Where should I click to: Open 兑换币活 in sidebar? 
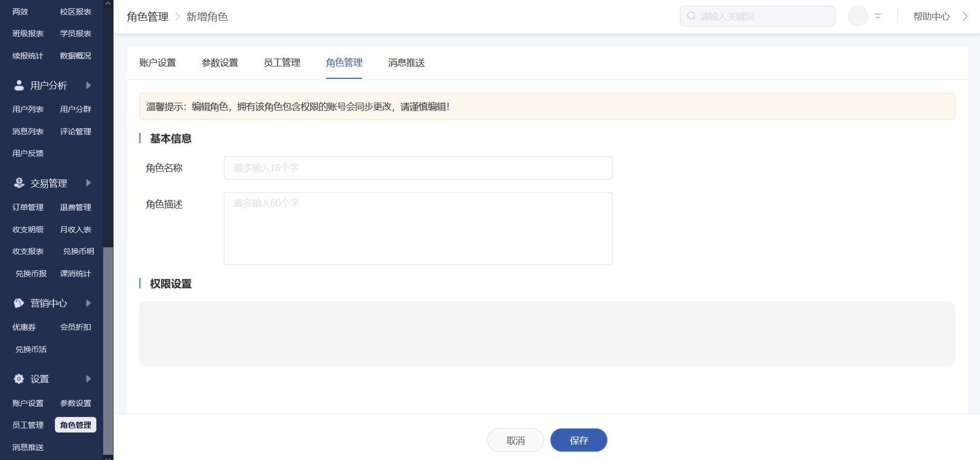[x=31, y=349]
